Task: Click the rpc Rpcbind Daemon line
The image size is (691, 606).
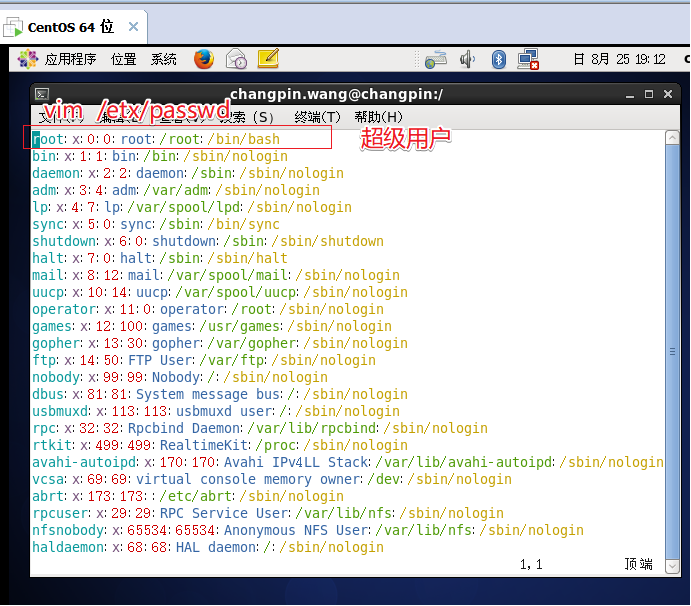Action: pos(260,428)
